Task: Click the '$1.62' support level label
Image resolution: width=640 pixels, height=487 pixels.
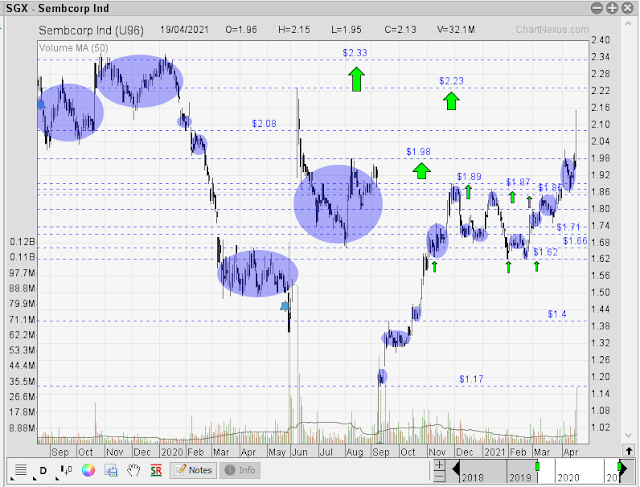Action: 545,252
